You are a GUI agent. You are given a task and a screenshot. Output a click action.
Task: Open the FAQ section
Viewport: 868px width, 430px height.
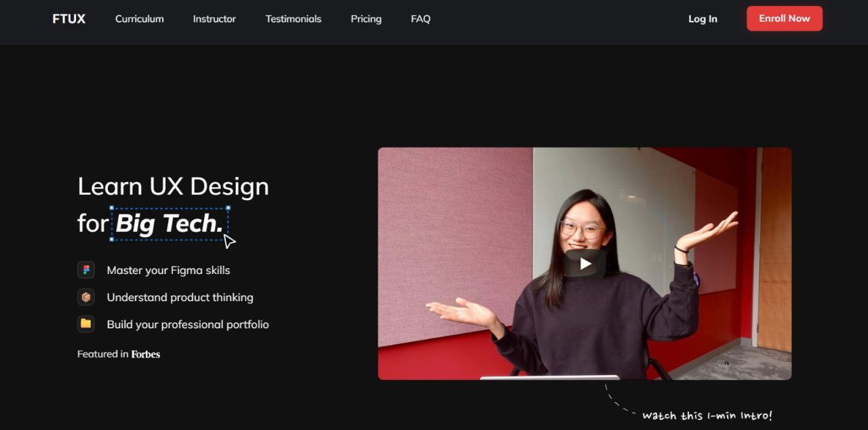(420, 19)
